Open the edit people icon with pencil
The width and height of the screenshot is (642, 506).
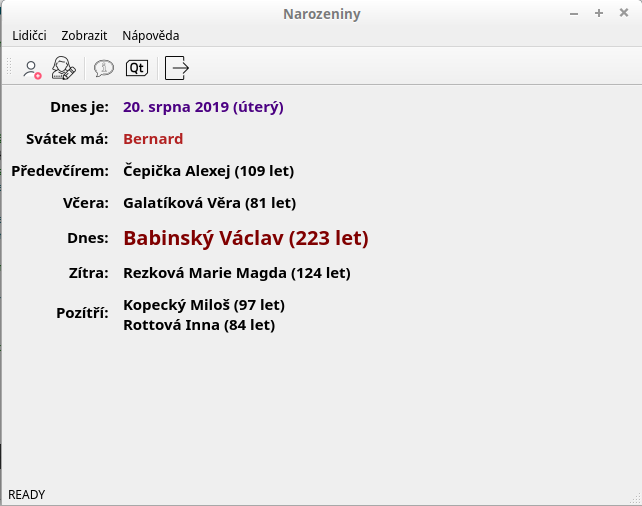tap(63, 68)
